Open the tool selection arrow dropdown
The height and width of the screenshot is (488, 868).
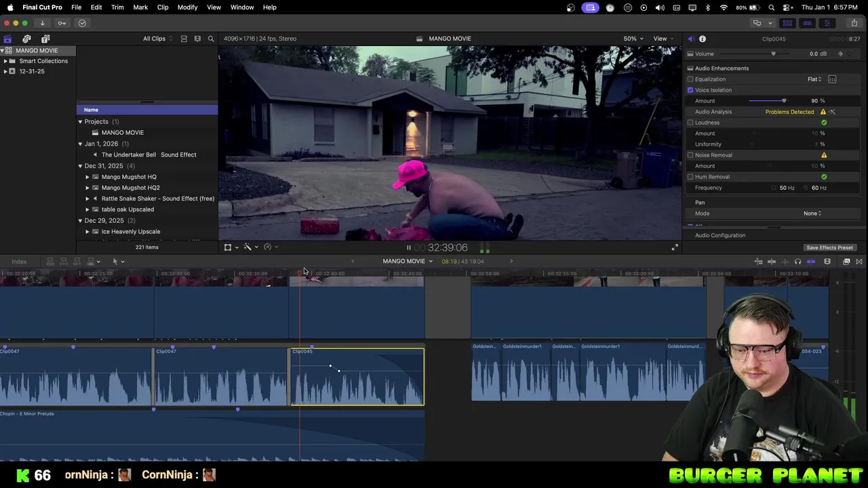pos(118,262)
